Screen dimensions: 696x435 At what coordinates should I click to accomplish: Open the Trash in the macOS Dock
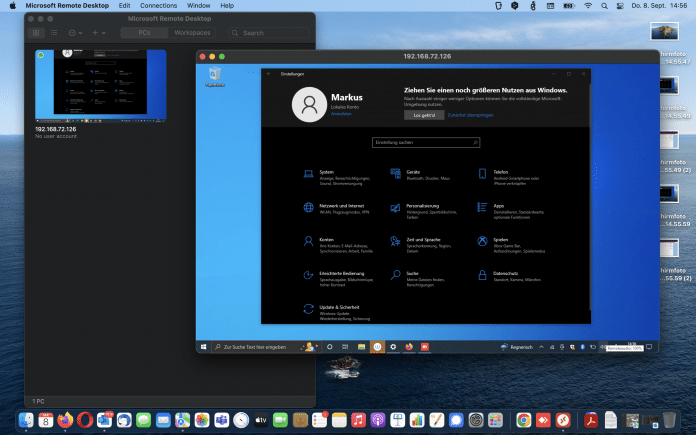point(669,420)
